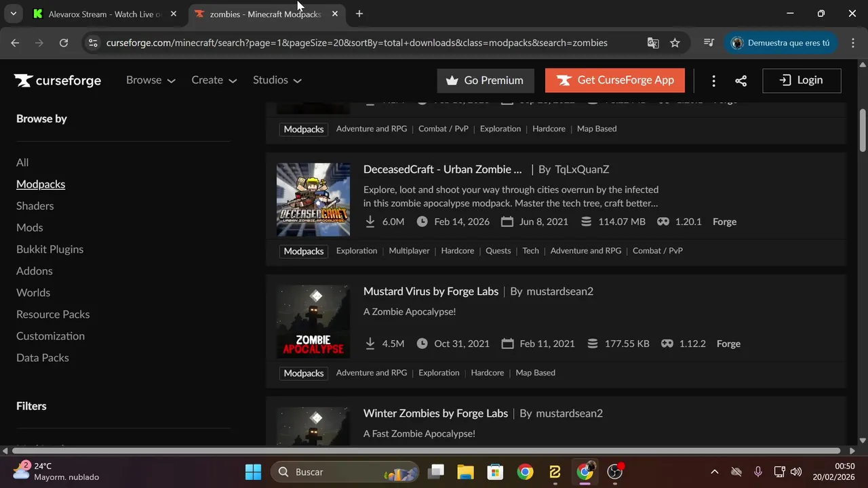Select Worlds category in sidebar
The width and height of the screenshot is (868, 488).
tap(33, 293)
